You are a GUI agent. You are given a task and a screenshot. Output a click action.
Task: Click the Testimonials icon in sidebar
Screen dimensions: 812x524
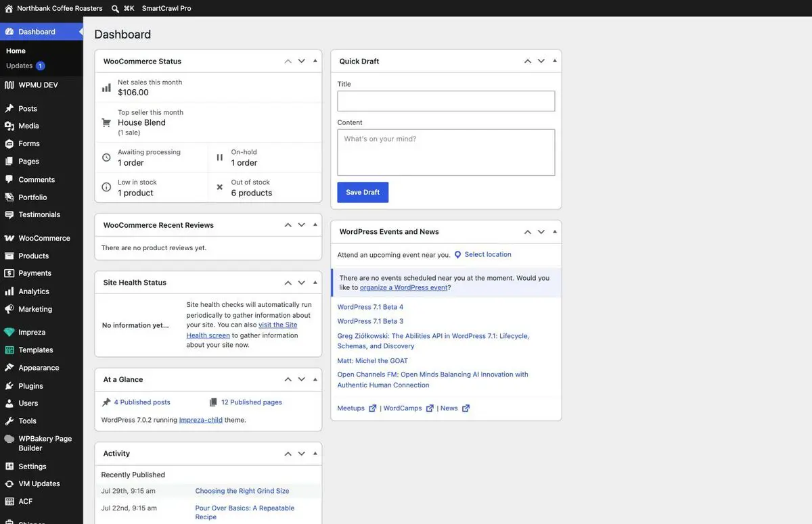(x=9, y=214)
